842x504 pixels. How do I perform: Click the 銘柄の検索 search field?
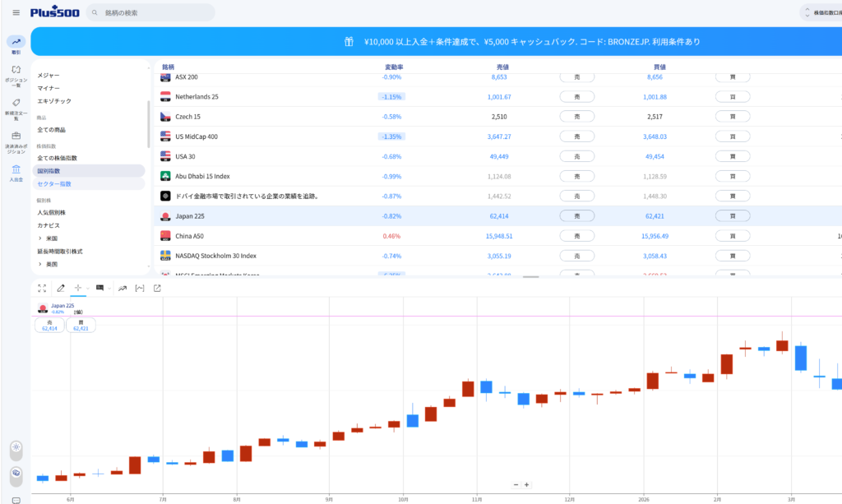(x=151, y=12)
